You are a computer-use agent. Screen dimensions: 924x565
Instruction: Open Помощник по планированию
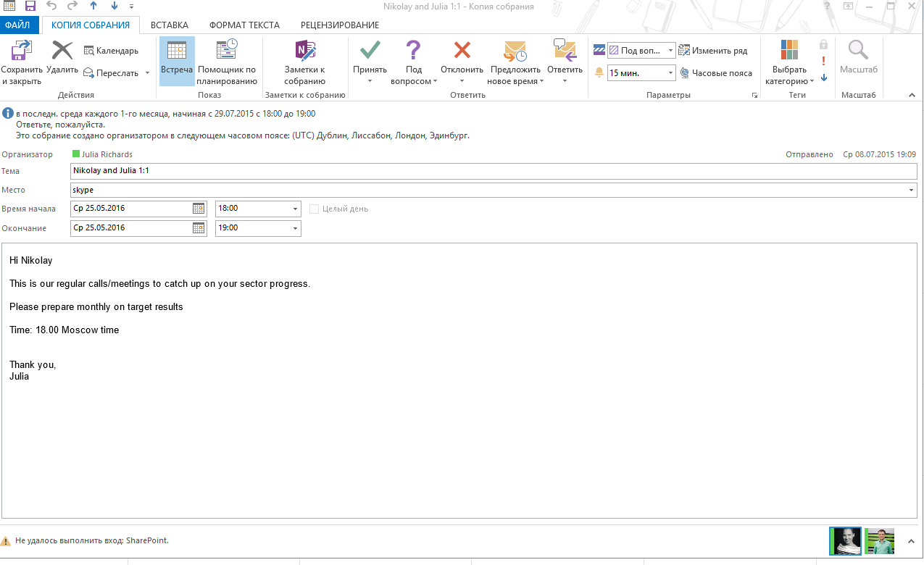(x=227, y=62)
